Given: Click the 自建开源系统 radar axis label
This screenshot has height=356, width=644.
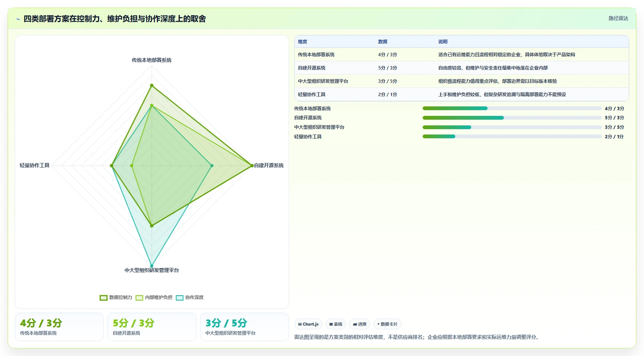Looking at the screenshot, I should click(x=269, y=166).
